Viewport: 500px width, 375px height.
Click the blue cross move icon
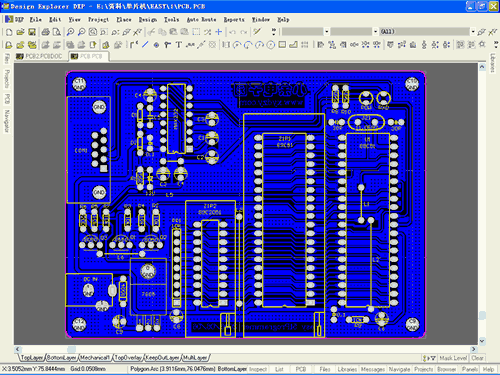[x=219, y=32]
